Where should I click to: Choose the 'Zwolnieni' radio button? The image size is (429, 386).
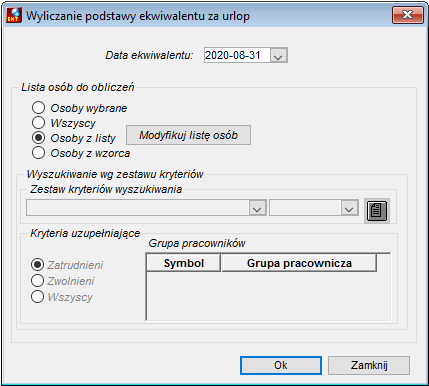(x=37, y=281)
